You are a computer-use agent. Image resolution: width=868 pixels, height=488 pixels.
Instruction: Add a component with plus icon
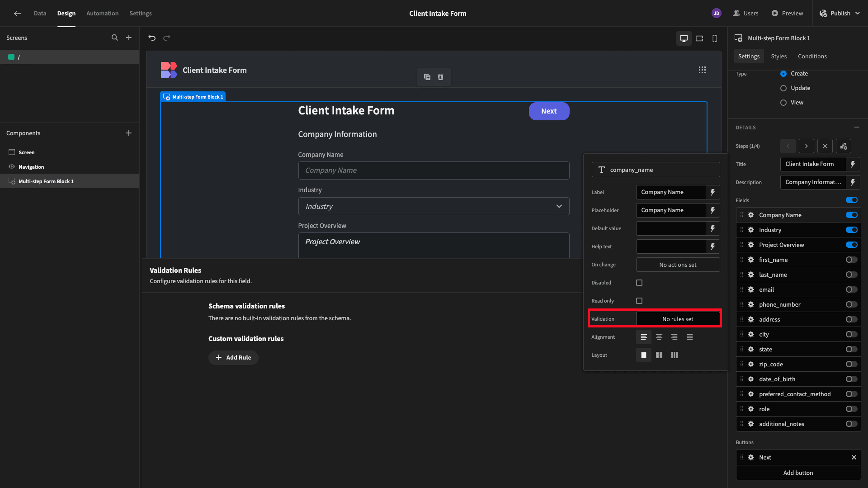[129, 133]
